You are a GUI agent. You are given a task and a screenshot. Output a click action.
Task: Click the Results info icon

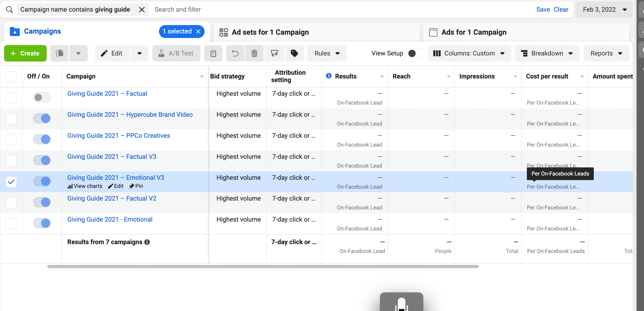[x=329, y=76]
